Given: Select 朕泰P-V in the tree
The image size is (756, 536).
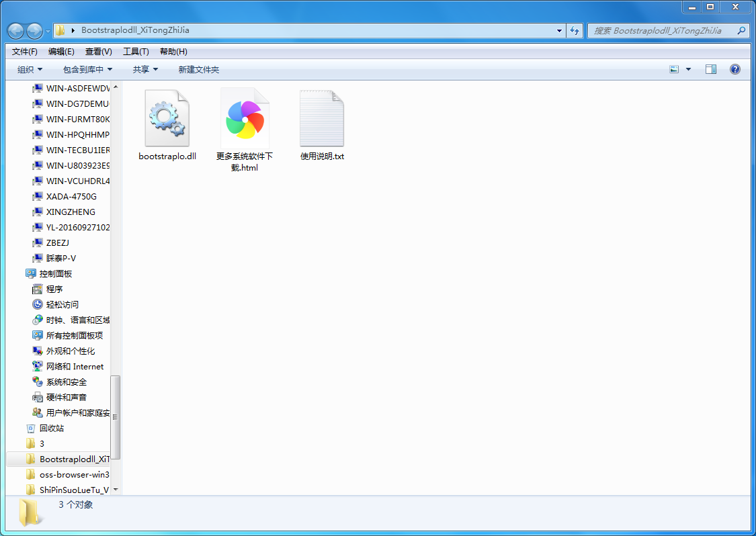Looking at the screenshot, I should tap(54, 258).
